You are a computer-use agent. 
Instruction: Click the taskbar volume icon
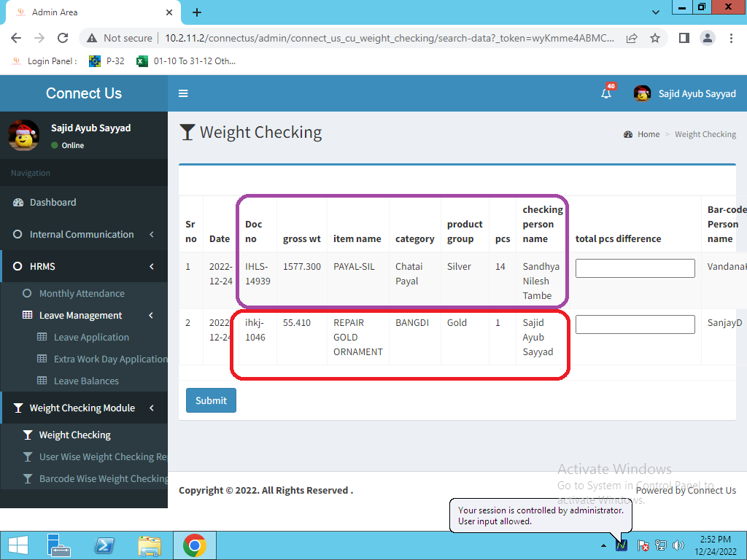(678, 545)
